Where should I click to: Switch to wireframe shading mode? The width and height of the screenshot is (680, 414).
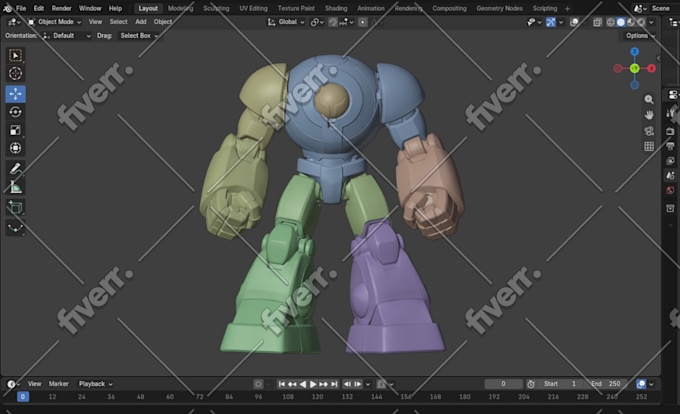point(611,22)
